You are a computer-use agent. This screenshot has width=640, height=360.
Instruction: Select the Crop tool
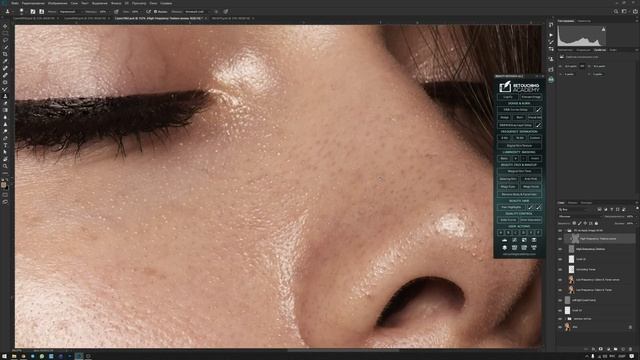coord(5,55)
